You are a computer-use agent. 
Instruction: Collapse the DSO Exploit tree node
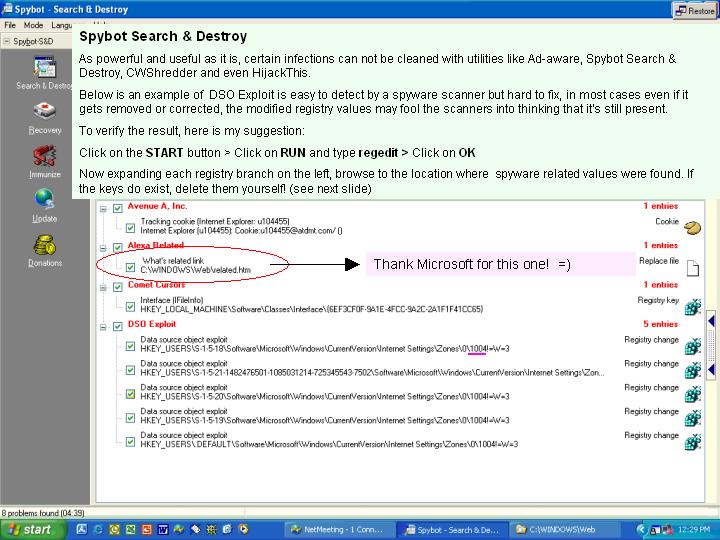pyautogui.click(x=103, y=327)
